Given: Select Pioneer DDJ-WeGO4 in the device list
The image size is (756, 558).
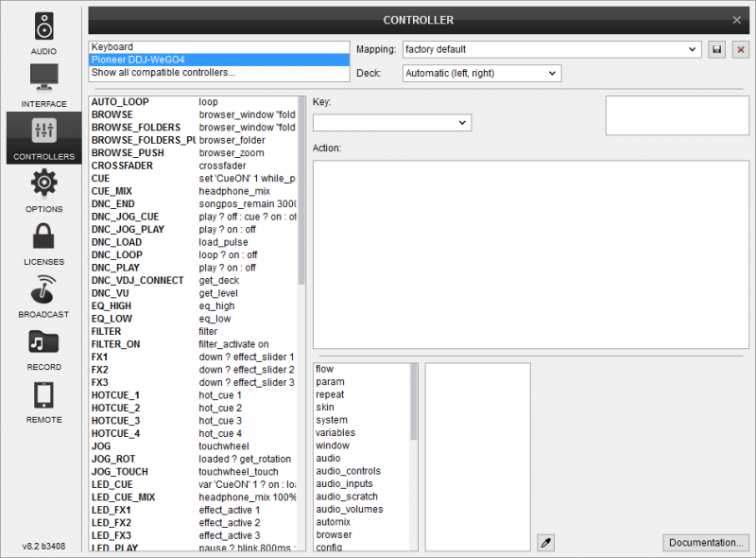Looking at the screenshot, I should point(219,60).
